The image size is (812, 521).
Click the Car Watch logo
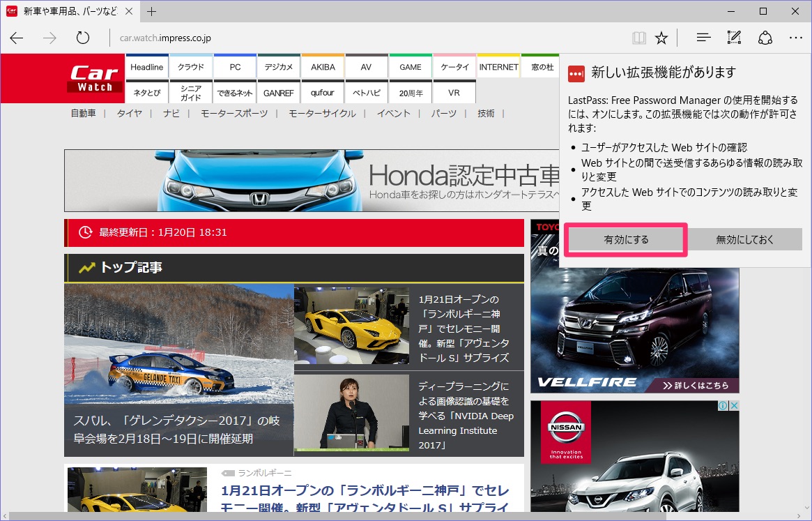[95, 78]
